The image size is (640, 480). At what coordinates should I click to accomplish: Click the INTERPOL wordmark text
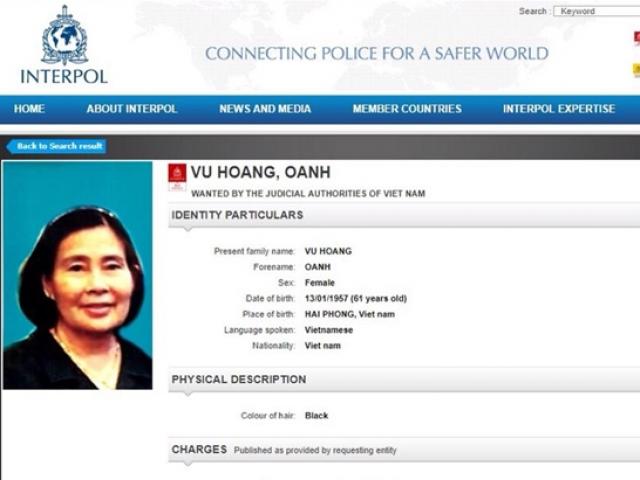coord(64,77)
